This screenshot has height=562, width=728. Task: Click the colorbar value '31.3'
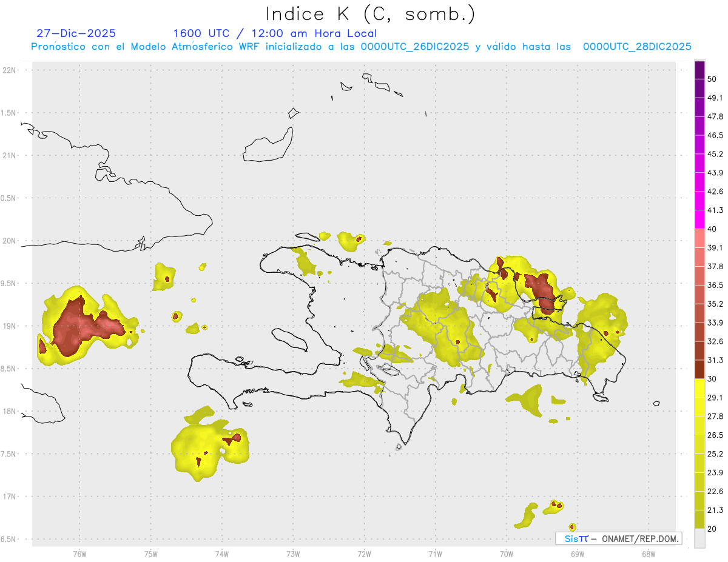click(715, 360)
